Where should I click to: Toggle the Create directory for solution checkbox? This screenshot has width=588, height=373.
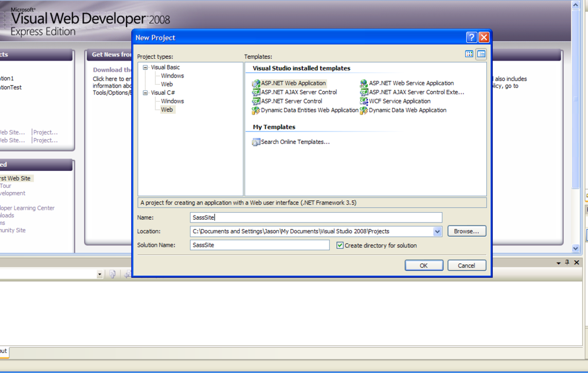pos(340,246)
